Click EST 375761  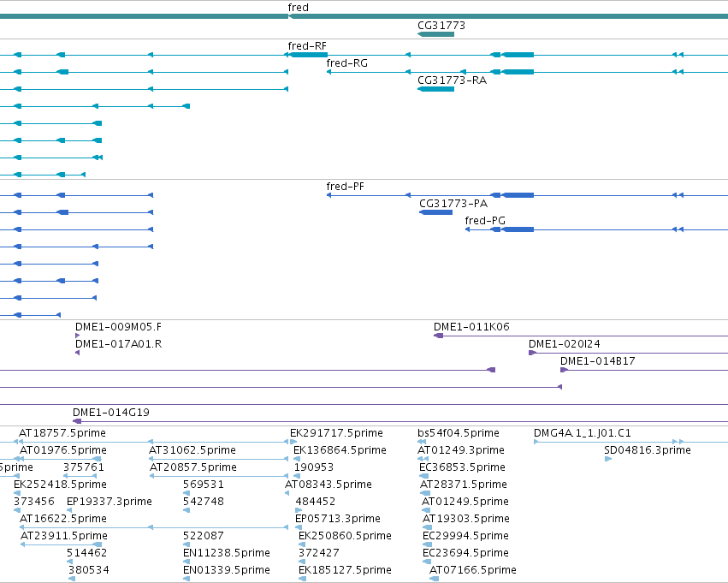point(84,467)
